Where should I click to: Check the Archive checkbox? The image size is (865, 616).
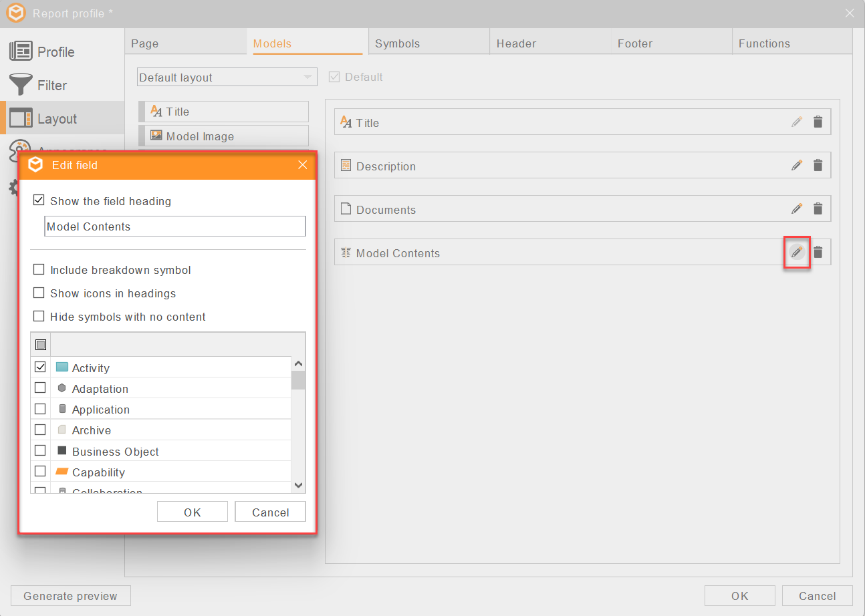(40, 430)
